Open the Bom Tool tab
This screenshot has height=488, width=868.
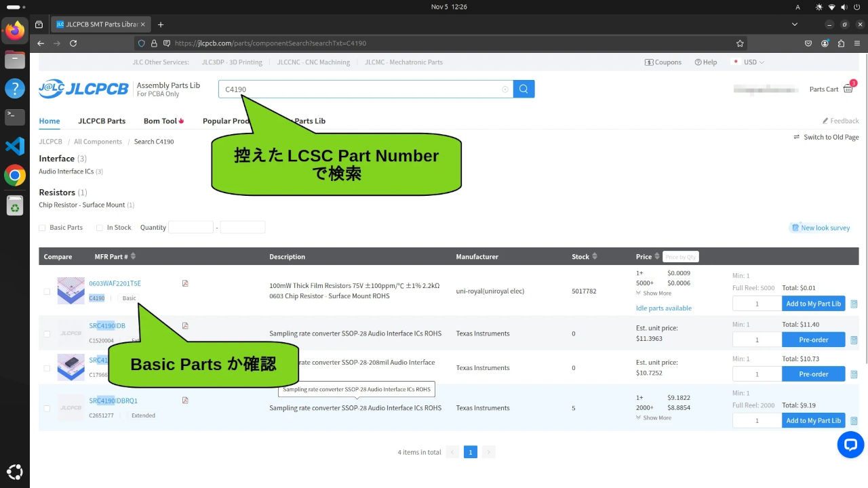pos(164,121)
